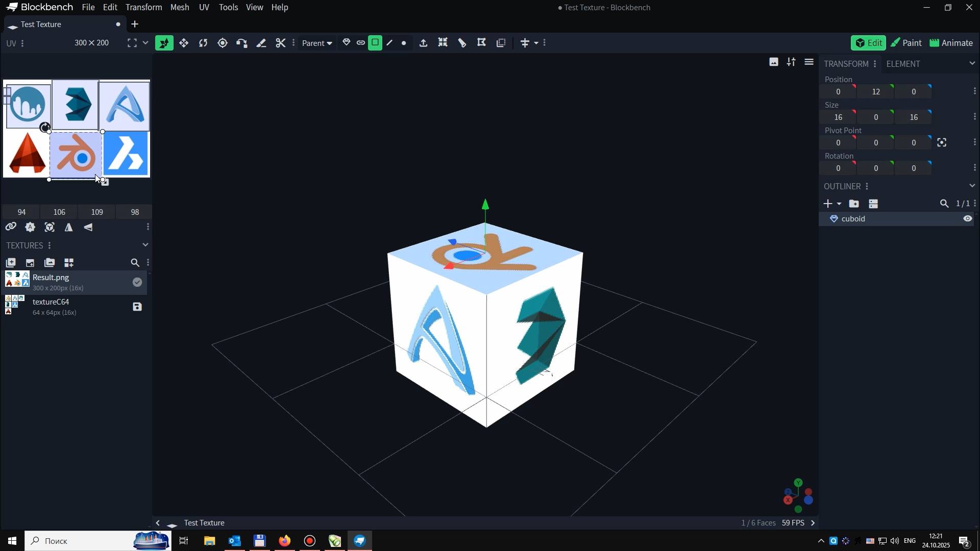This screenshot has width=980, height=551.
Task: Collapse the Outliner panel
Action: coord(972,186)
